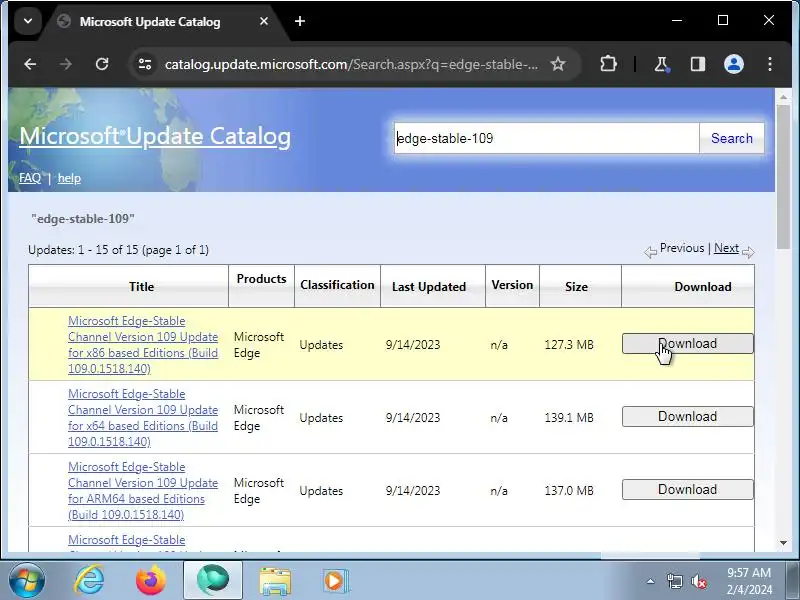Reload the current page
This screenshot has width=800, height=600.
[102, 64]
